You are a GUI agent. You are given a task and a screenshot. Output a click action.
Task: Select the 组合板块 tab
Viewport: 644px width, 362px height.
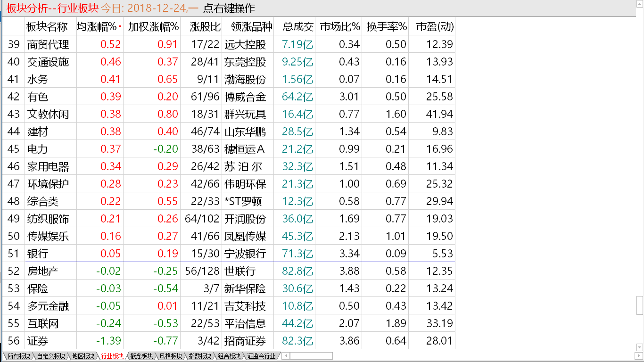pyautogui.click(x=229, y=356)
